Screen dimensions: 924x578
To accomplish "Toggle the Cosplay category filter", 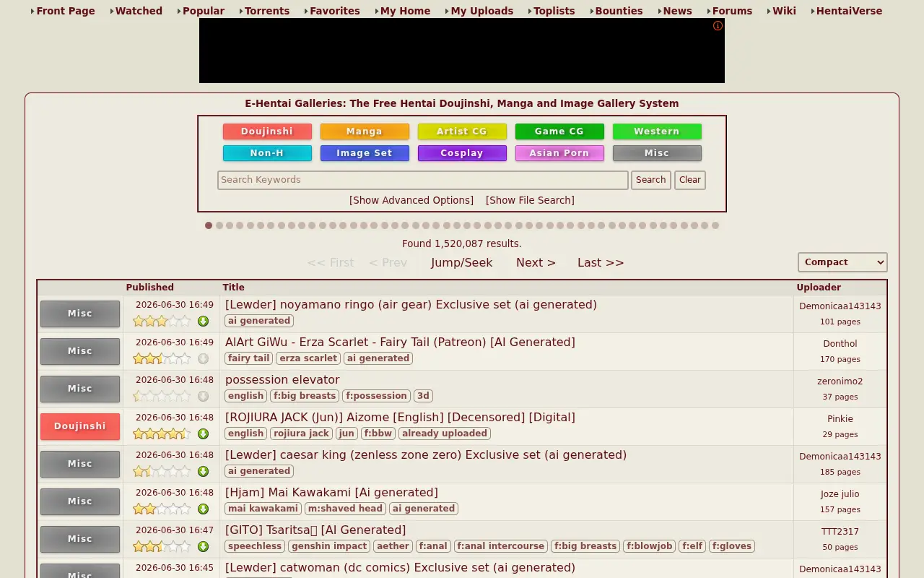I will click(462, 153).
